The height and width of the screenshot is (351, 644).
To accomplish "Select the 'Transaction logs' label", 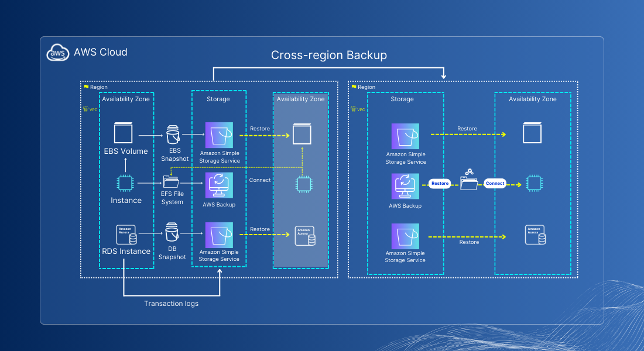I will click(172, 304).
